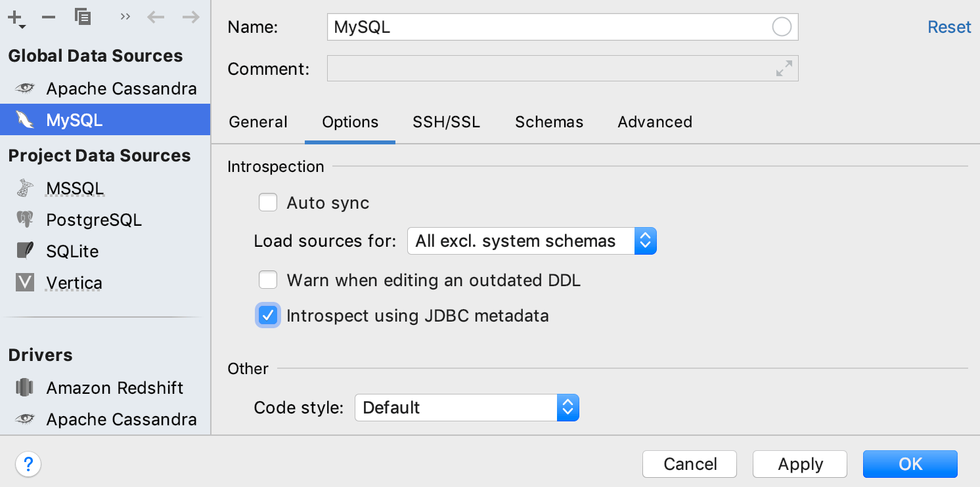Click the Amazon Redshift driver icon
This screenshot has height=487, width=980.
point(25,388)
